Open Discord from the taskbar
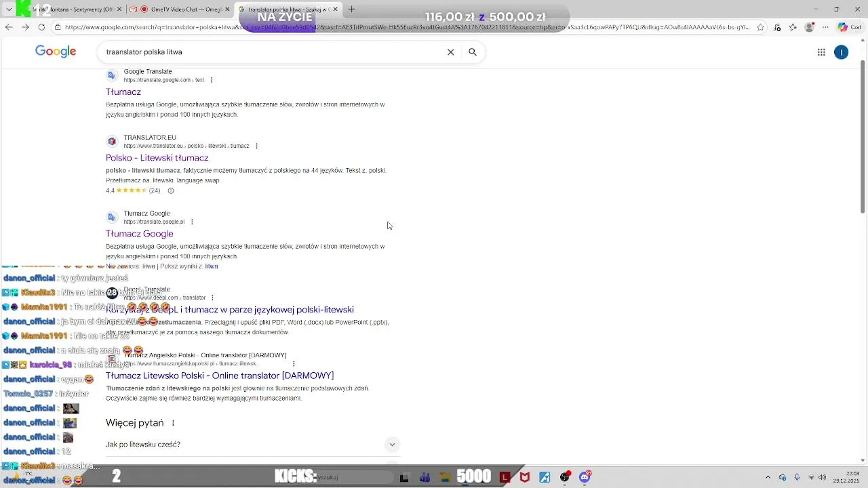 click(x=585, y=477)
